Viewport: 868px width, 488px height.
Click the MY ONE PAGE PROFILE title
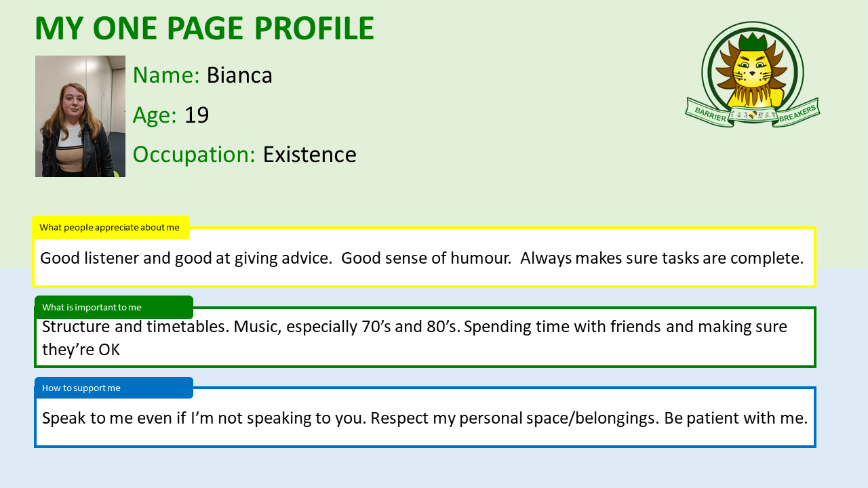tap(204, 28)
